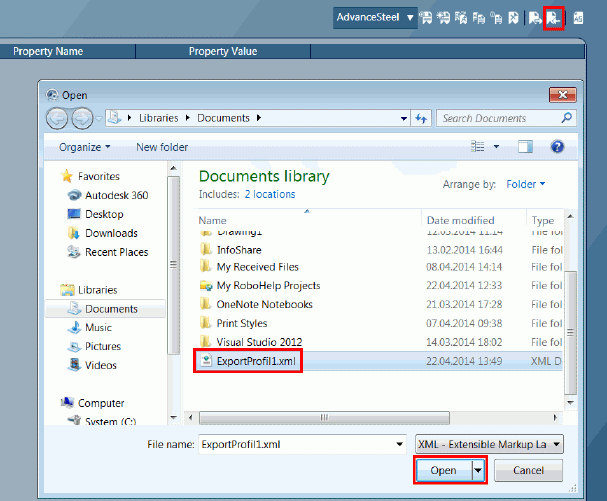Open the File name history dropdown arrow
The image size is (607, 501).
[x=400, y=444]
